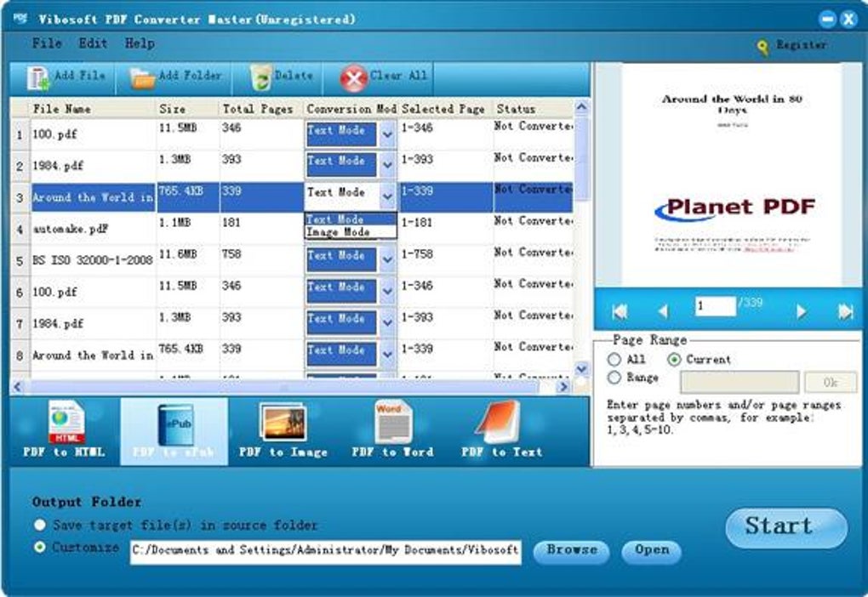Viewport: 868px width, 597px height.
Task: Open conversion mode dropdown for row 2 1984.pdf
Action: 387,165
